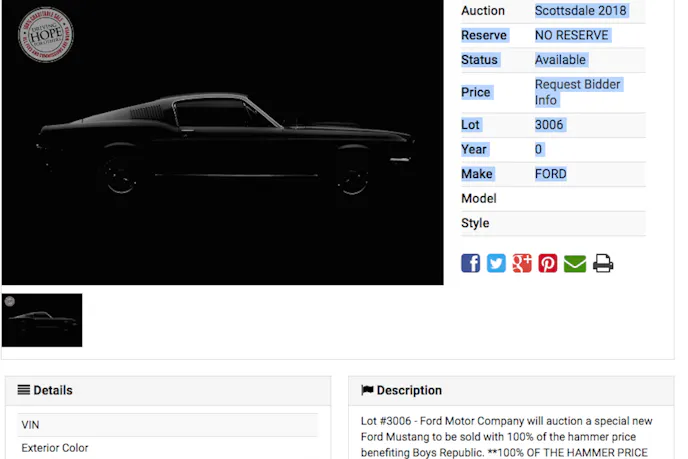Viewport: 688px width, 459px height.
Task: Click the NO RESERVE value
Action: click(x=572, y=35)
